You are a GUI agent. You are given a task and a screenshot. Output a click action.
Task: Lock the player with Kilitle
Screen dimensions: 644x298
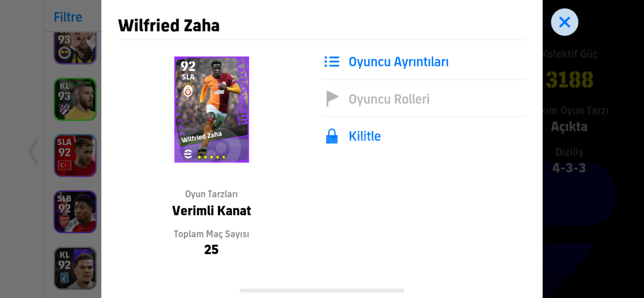365,136
